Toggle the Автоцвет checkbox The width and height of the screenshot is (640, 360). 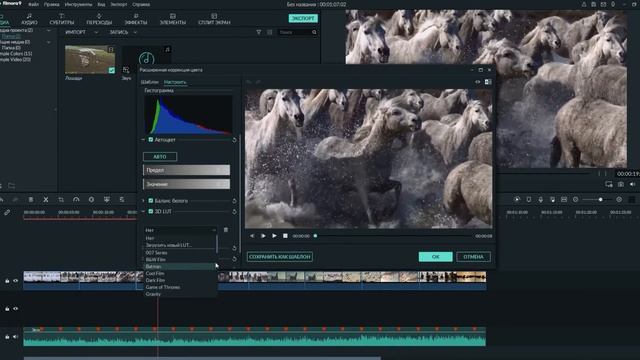[151, 140]
